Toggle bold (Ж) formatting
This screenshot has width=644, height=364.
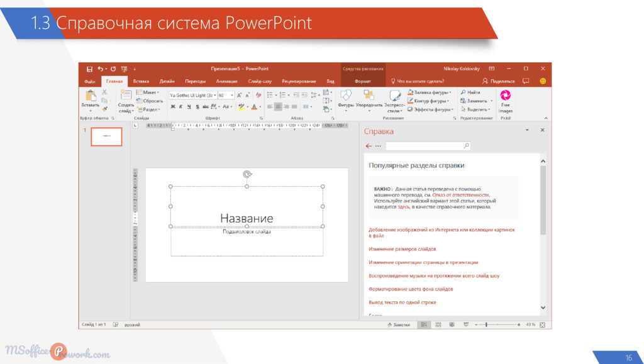point(173,107)
